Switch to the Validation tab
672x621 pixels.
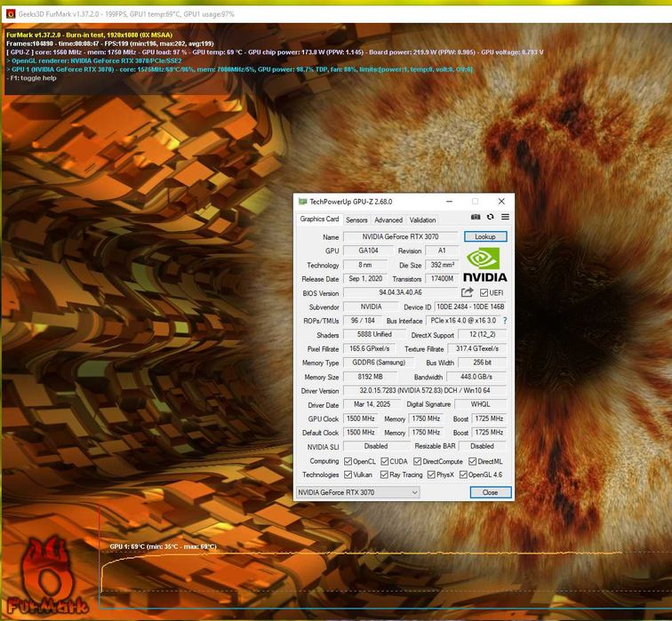[x=422, y=219]
